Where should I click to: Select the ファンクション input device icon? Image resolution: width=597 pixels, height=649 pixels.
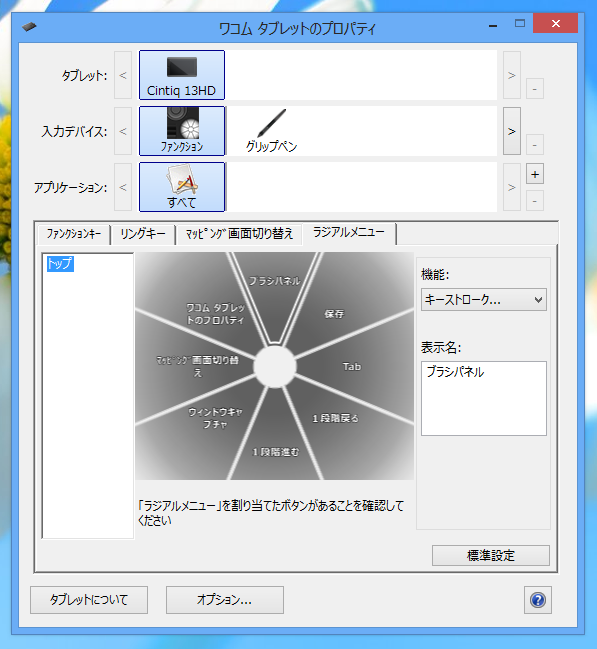182,131
